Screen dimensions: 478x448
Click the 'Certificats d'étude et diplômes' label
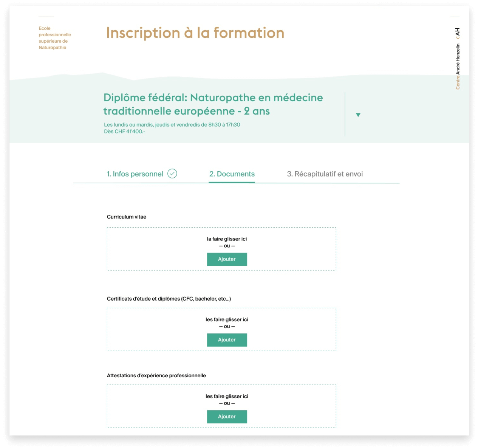tap(169, 299)
